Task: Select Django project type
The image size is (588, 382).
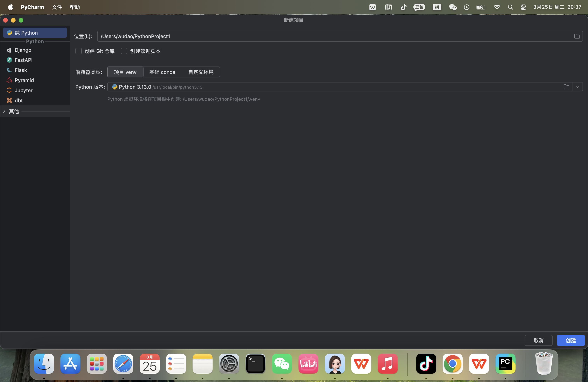Action: 23,50
